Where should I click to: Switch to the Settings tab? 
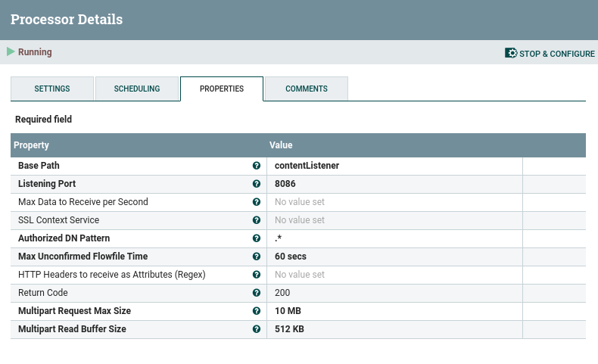tap(52, 89)
